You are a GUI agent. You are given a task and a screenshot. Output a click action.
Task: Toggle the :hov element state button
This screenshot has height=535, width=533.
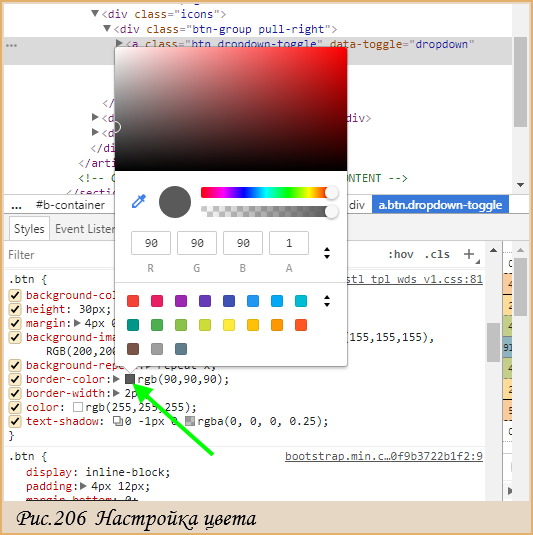point(401,254)
